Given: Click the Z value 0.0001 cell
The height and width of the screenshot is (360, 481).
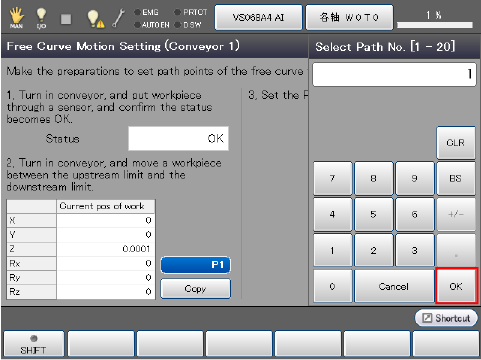Looking at the screenshot, I should [x=106, y=249].
